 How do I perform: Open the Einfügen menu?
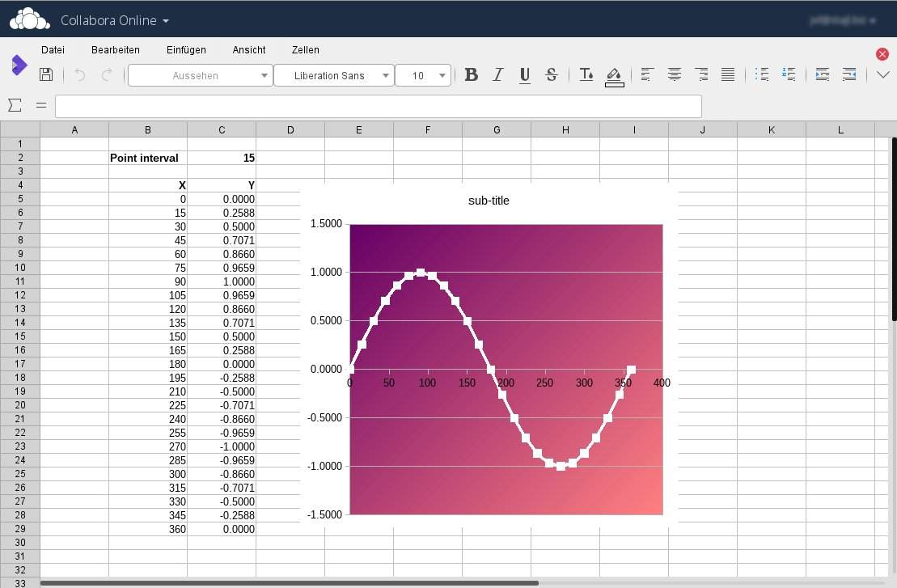186,50
